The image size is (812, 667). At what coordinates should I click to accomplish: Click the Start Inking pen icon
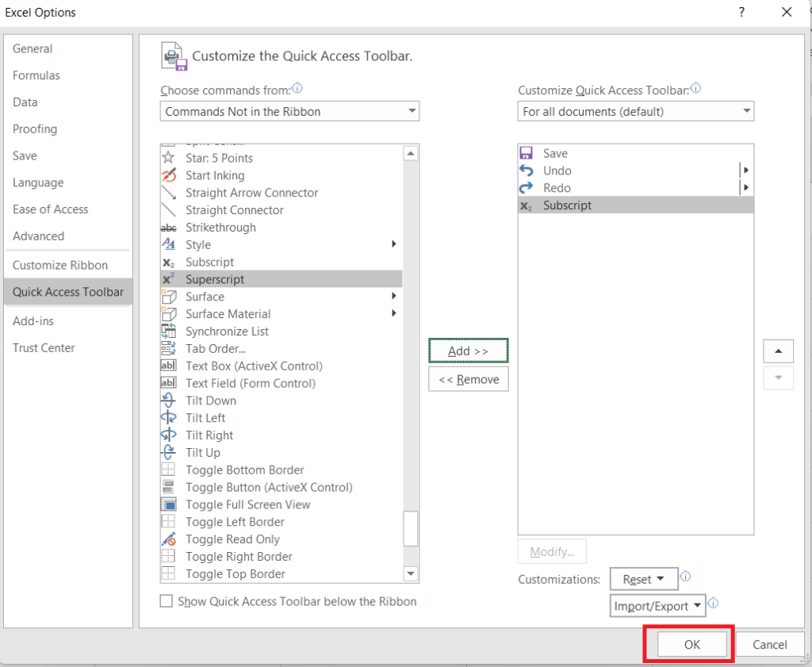[168, 175]
